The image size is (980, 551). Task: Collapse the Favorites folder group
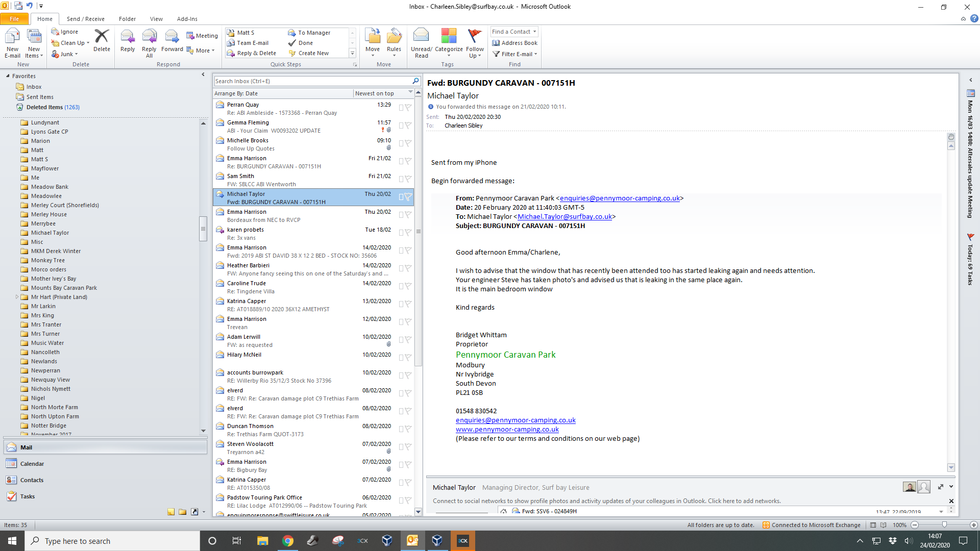click(8, 76)
